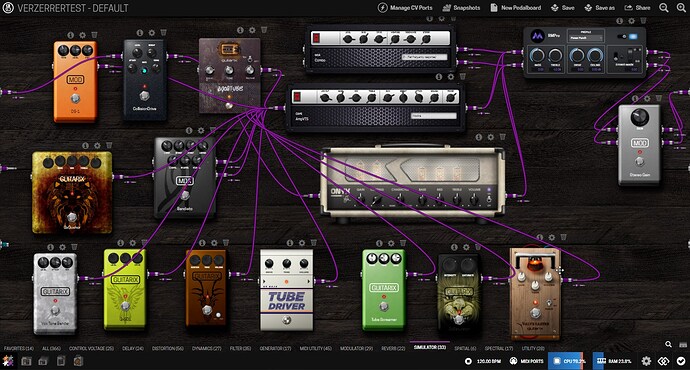Remove the CollisionDrive pedal via trash icon
Viewport: 690px width, 370px height.
click(163, 32)
